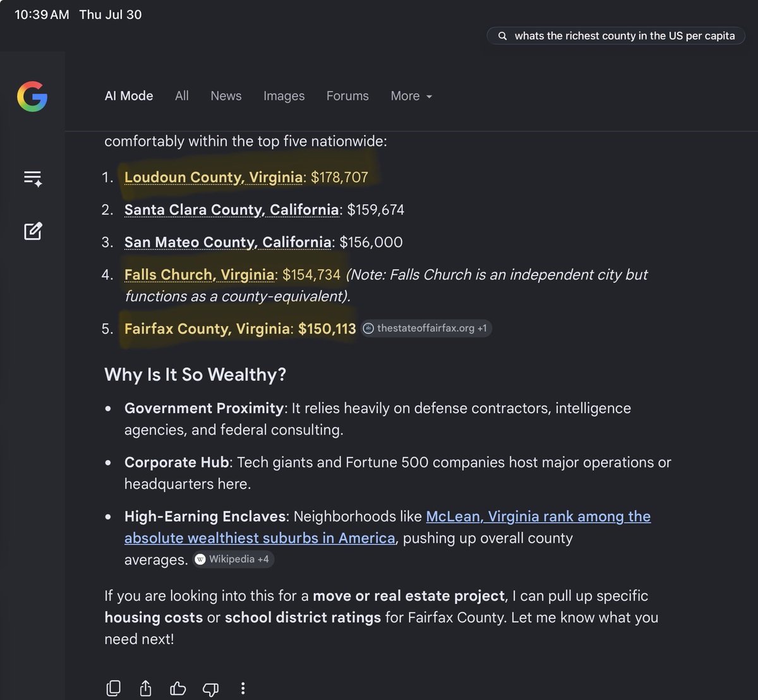This screenshot has height=700, width=758.
Task: Open the Wikipedia +4 source chip
Action: [x=232, y=559]
